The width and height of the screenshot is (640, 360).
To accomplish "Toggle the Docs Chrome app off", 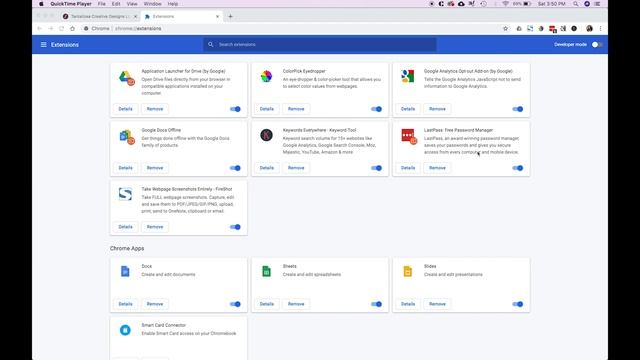I will tap(235, 304).
